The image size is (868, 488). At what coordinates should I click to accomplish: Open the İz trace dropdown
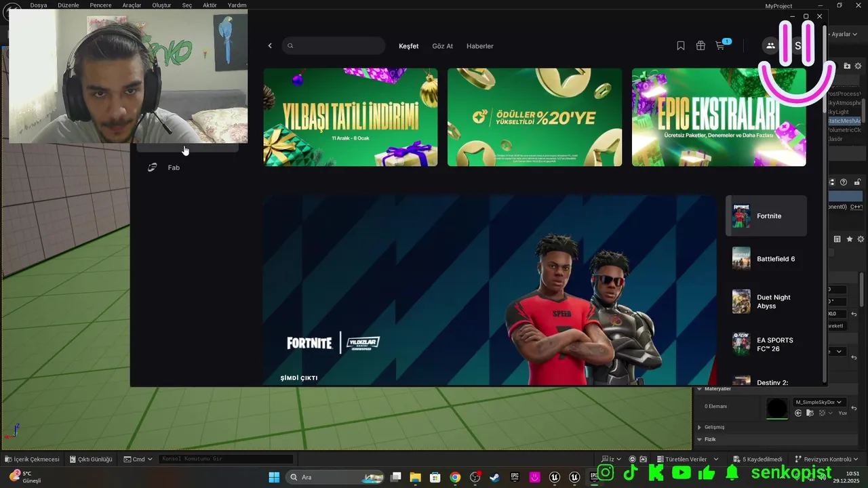[612, 459]
